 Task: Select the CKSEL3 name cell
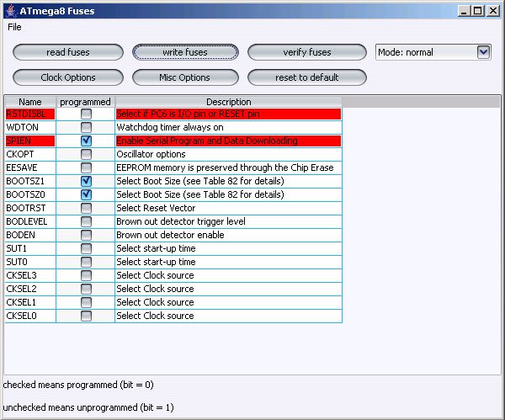[x=30, y=275]
